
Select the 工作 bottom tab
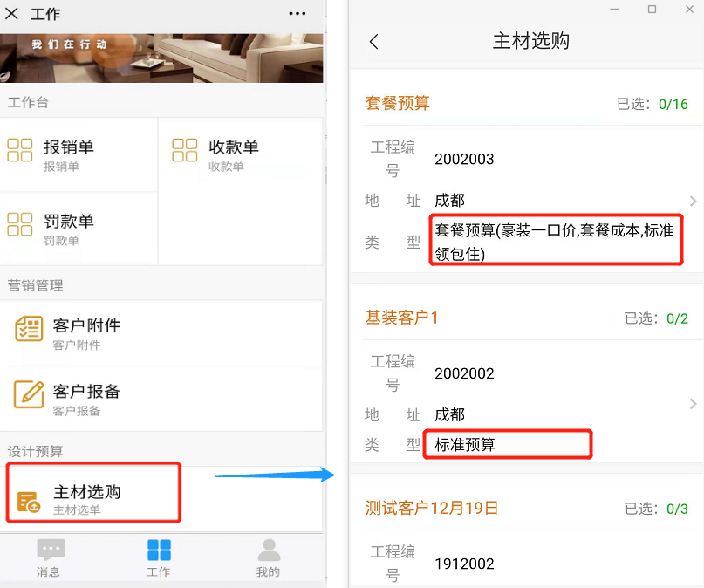coord(159,557)
